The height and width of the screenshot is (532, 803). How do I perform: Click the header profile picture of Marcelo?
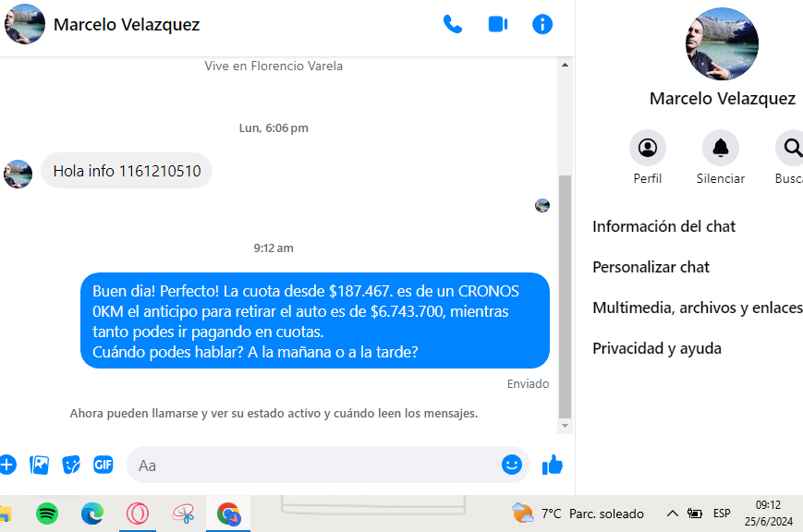25,24
